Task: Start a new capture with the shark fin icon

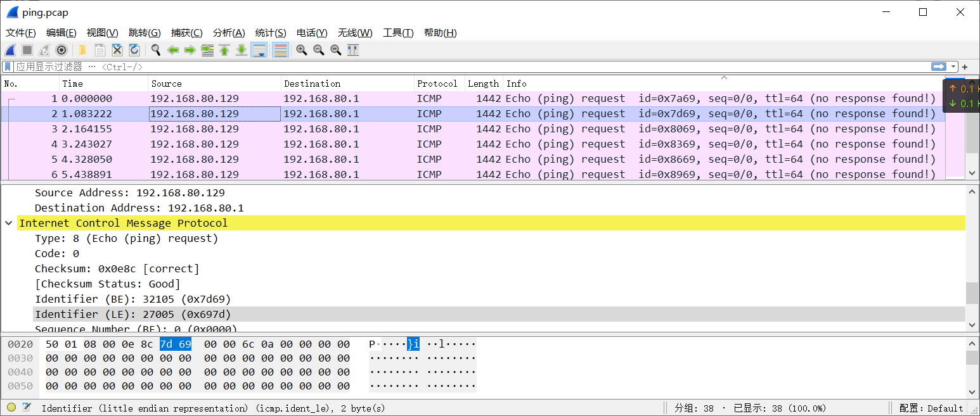Action: pyautogui.click(x=10, y=50)
